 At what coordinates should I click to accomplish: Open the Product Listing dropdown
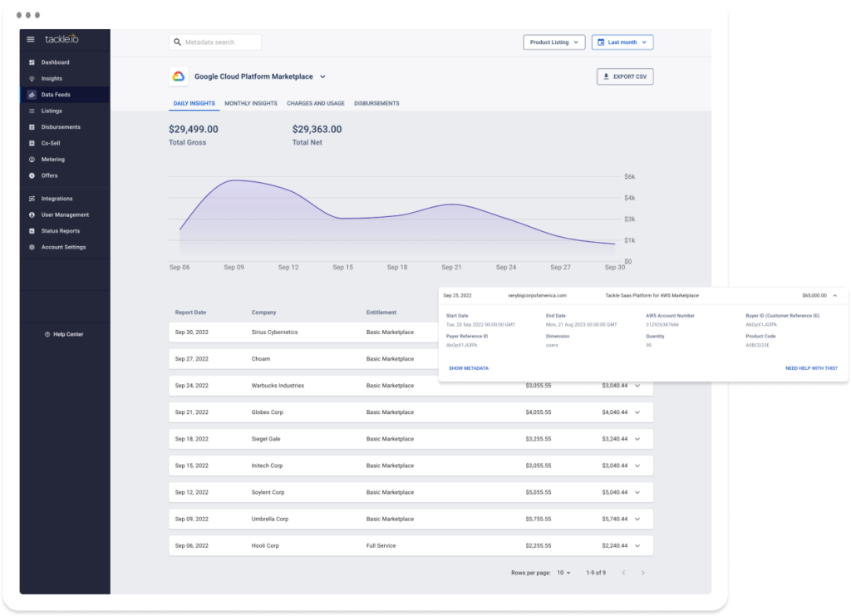coord(554,42)
